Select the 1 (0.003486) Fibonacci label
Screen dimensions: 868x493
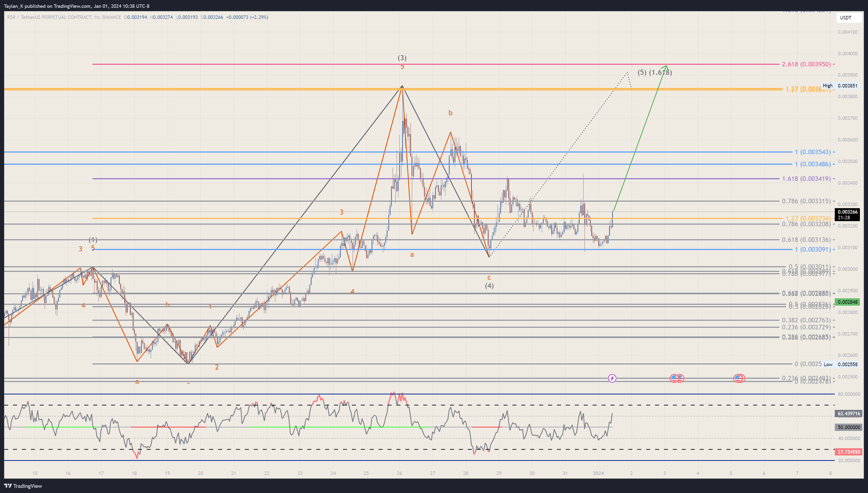point(812,164)
